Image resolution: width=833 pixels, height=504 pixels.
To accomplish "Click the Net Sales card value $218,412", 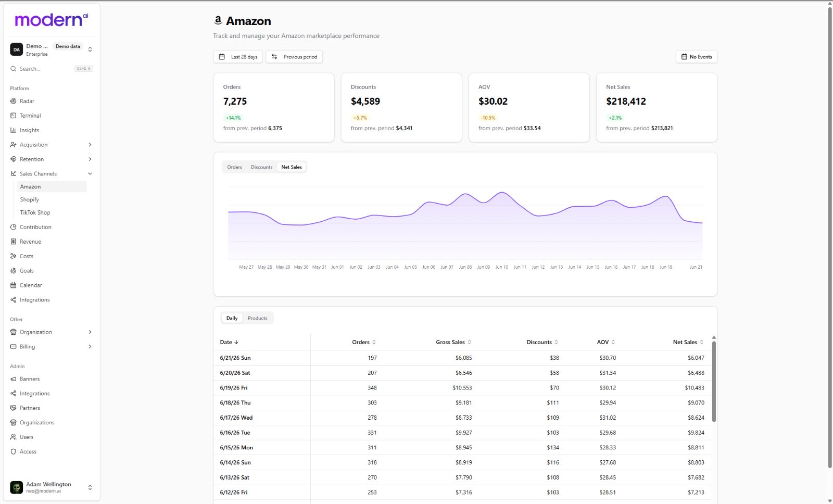I will point(626,102).
